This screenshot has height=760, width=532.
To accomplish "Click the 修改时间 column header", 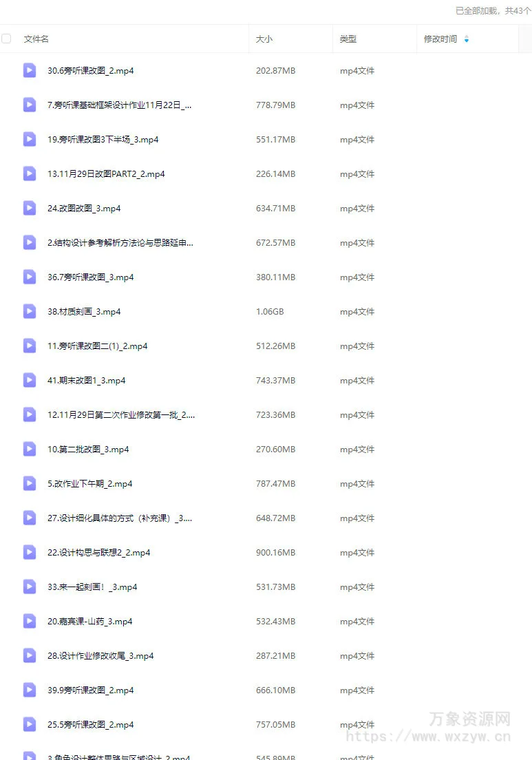I will pyautogui.click(x=440, y=39).
